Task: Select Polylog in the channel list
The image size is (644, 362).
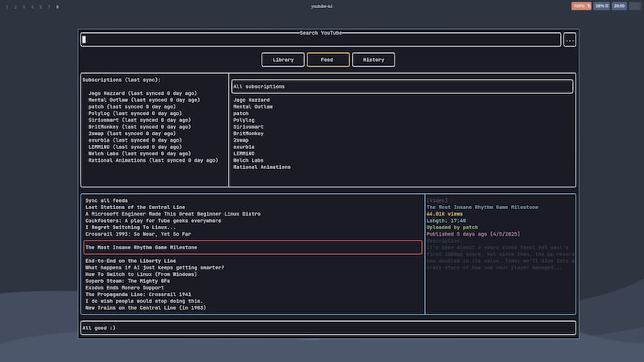Action: pos(244,120)
